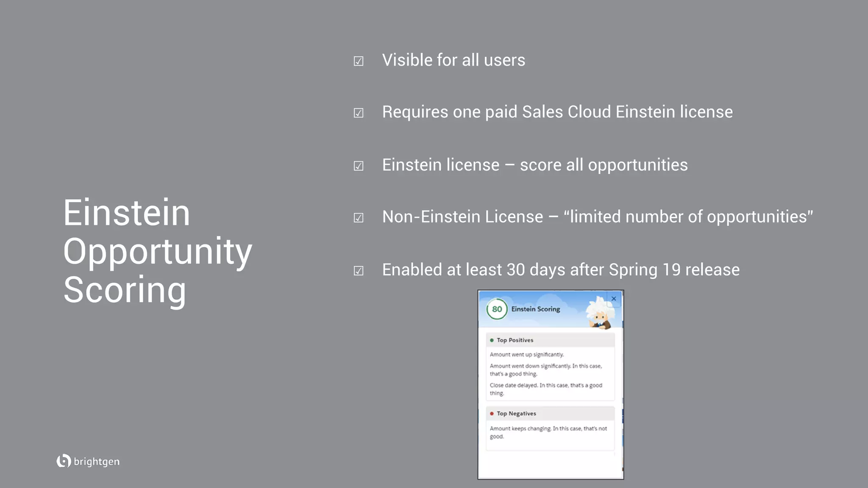Click 'Amount went up significantly.' text
This screenshot has width=868, height=488.
pyautogui.click(x=527, y=355)
